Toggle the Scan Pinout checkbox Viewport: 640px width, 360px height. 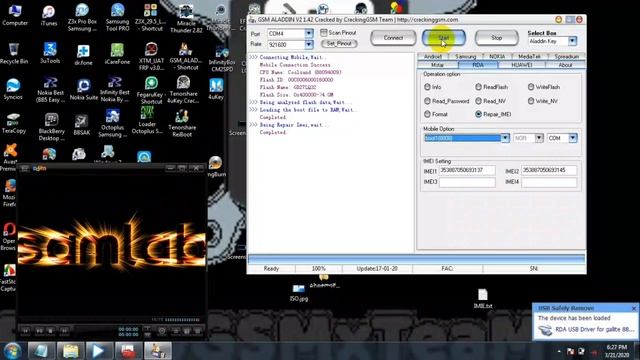coord(338,33)
